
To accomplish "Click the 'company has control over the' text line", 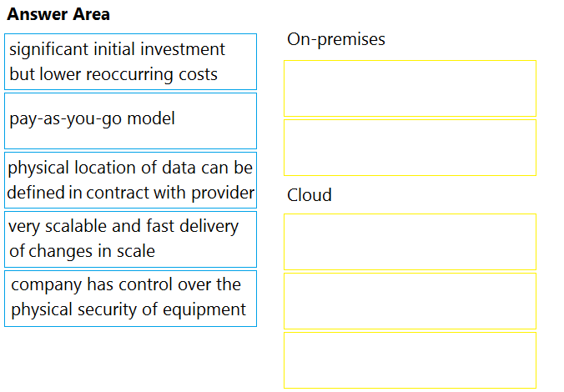I will coord(126,285).
